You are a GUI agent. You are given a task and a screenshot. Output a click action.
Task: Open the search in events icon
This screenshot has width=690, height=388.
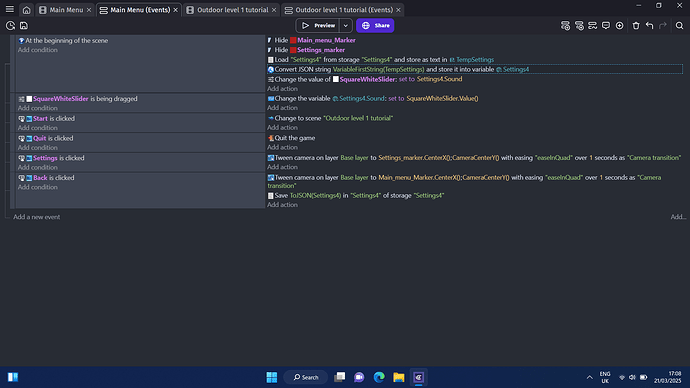679,26
